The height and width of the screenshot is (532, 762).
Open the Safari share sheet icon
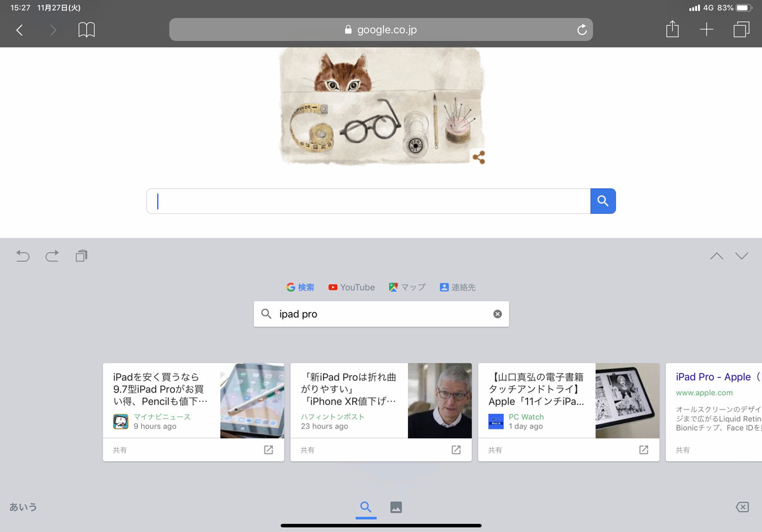[x=672, y=29]
